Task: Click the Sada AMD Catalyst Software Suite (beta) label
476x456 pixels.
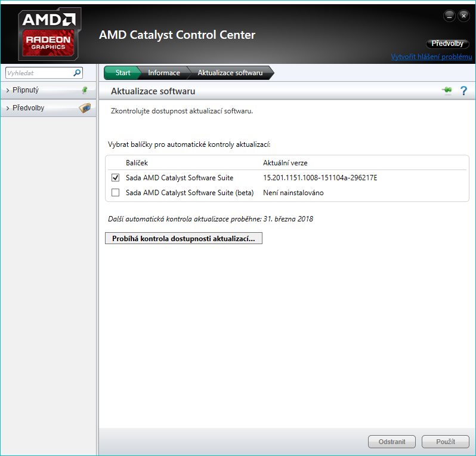Action: (190, 193)
